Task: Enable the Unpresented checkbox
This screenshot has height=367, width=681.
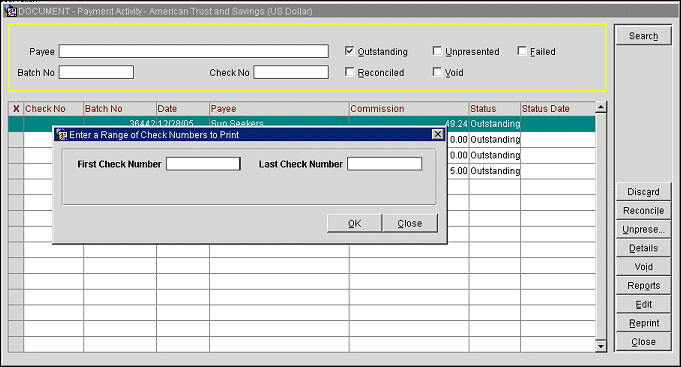Action: pyautogui.click(x=437, y=51)
